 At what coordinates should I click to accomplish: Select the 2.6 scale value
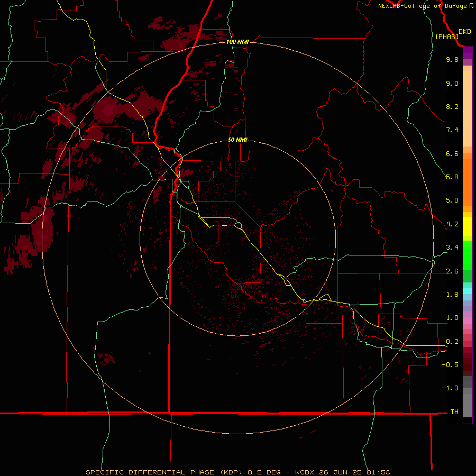pyautogui.click(x=452, y=271)
